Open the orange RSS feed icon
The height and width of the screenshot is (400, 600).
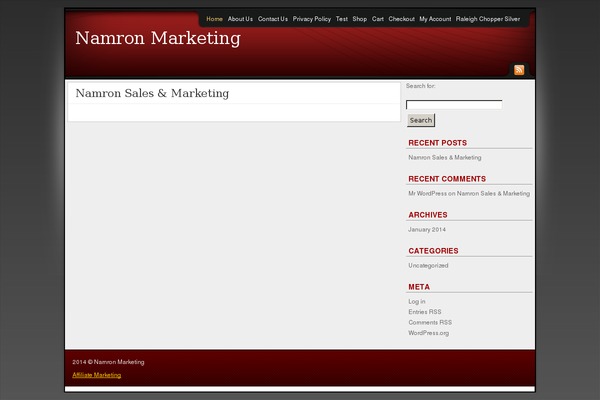519,70
